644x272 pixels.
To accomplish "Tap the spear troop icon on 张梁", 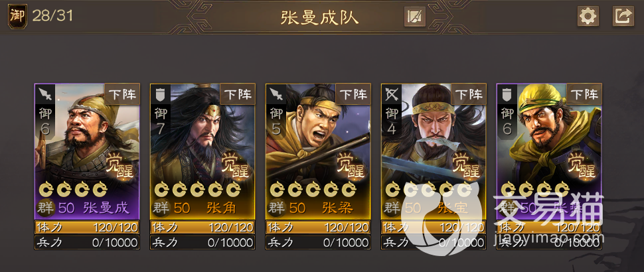I will pyautogui.click(x=276, y=95).
